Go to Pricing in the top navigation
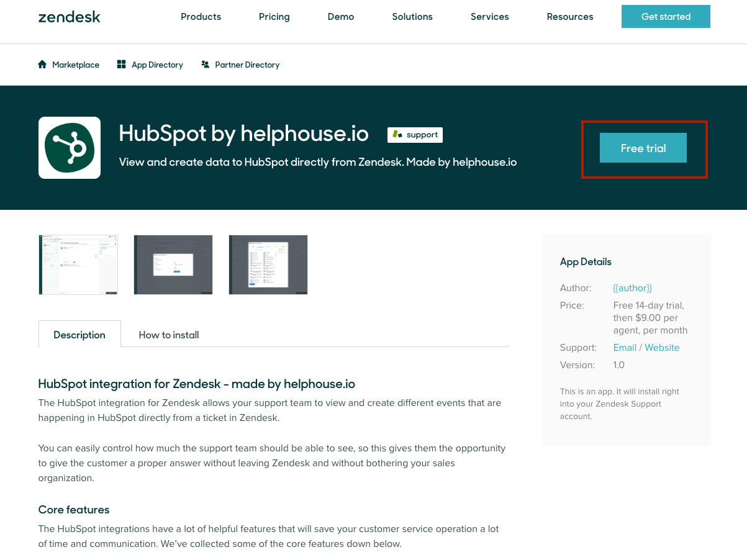 tap(274, 17)
